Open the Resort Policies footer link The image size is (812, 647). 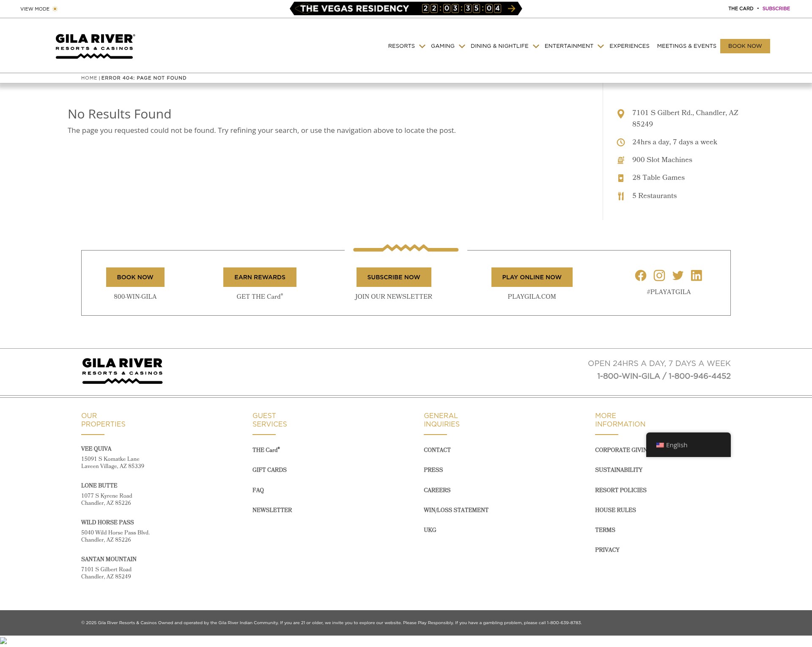coord(620,490)
